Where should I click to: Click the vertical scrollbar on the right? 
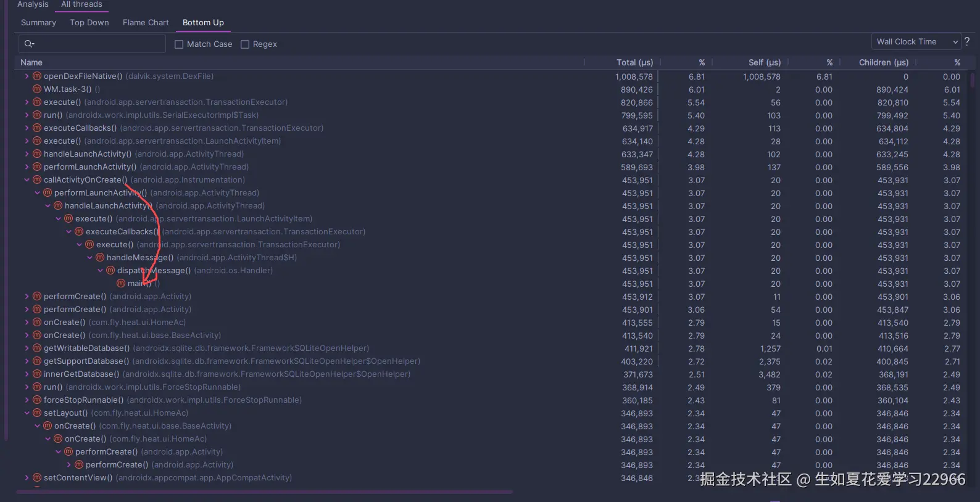tap(974, 80)
